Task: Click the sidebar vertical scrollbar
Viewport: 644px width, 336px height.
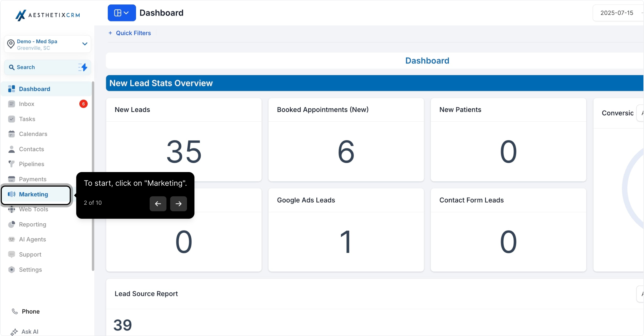Action: click(x=93, y=176)
